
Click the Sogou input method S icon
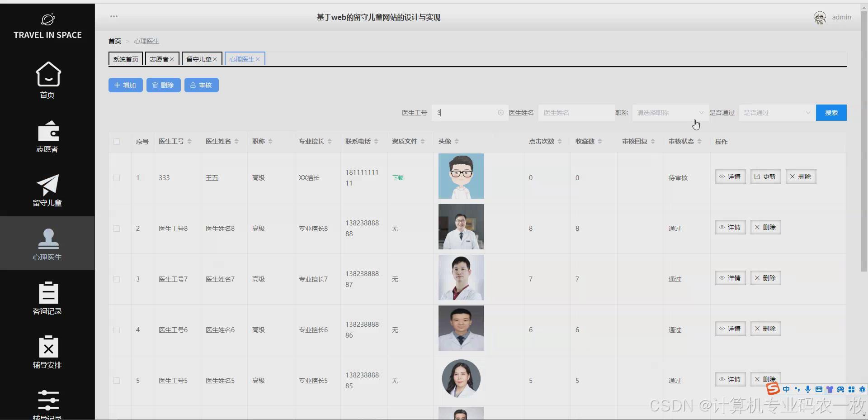point(773,389)
